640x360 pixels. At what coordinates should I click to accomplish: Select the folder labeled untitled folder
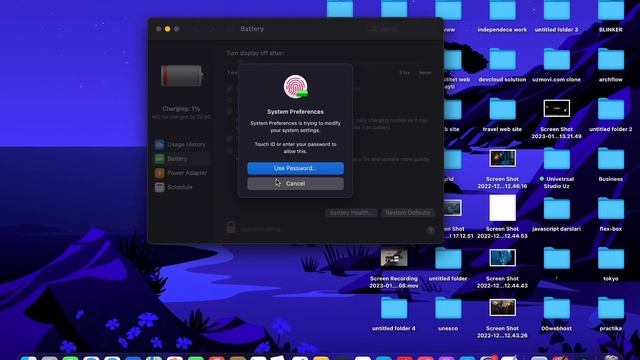tap(448, 258)
